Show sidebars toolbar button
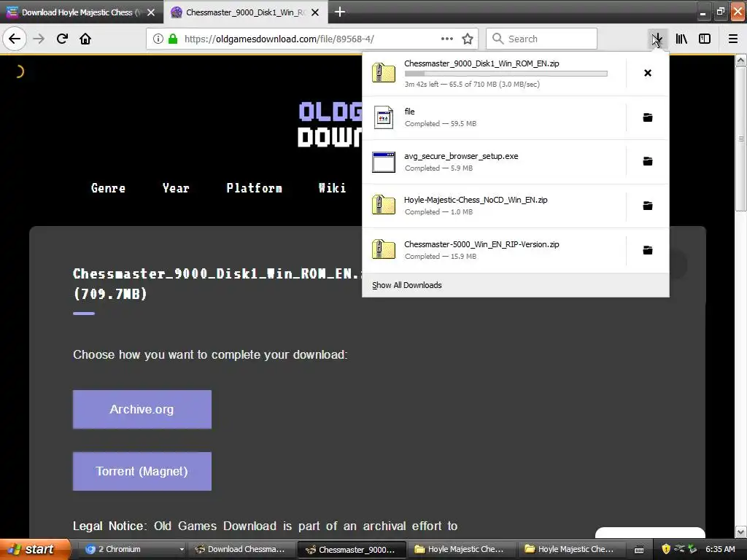Screen dimensions: 747x560 (x=705, y=39)
